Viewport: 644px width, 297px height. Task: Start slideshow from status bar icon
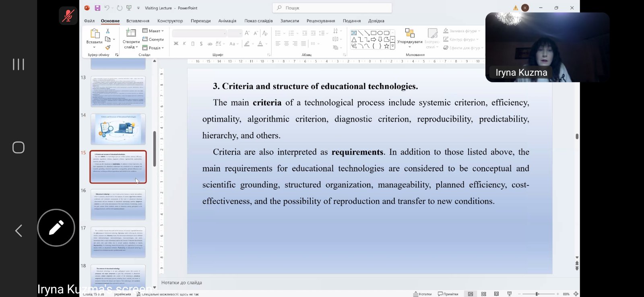(x=509, y=294)
